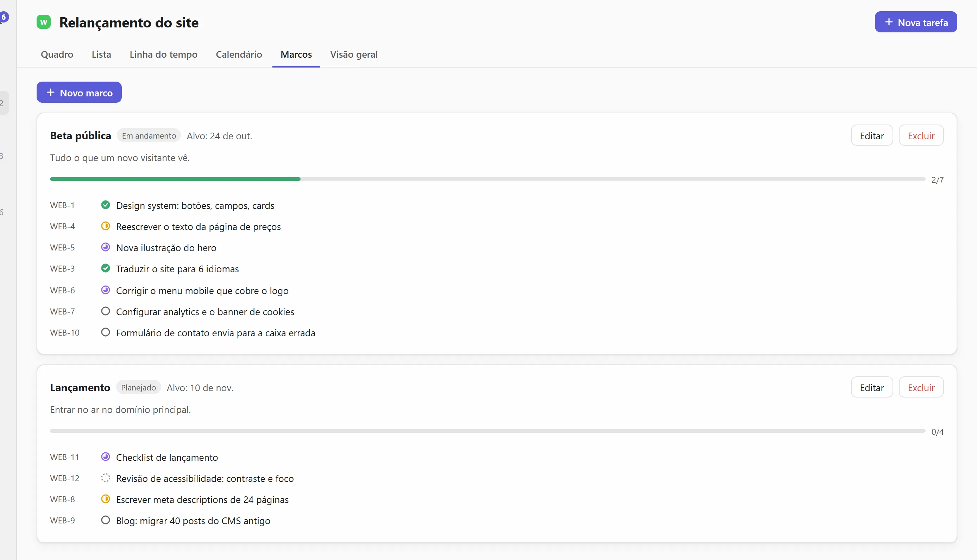Switch to Visão geral tab
This screenshot has height=560, width=977.
click(x=354, y=54)
